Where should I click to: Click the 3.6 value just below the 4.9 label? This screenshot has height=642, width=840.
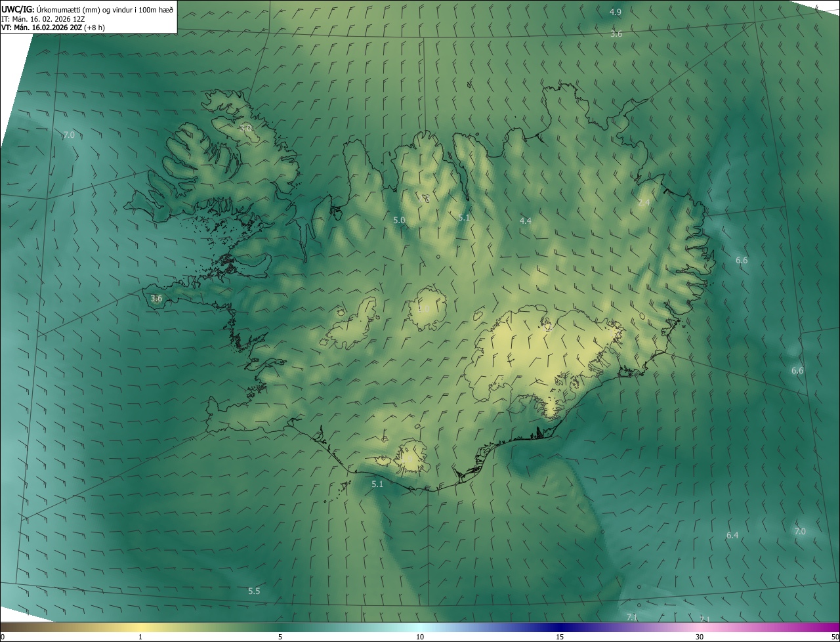pos(616,34)
